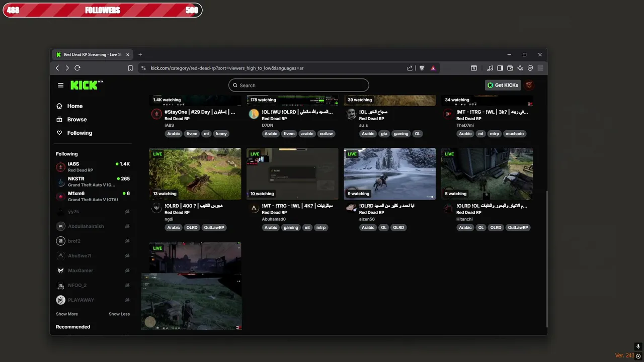644x362 pixels.
Task: Open a new browser tab
Action: [x=140, y=54]
